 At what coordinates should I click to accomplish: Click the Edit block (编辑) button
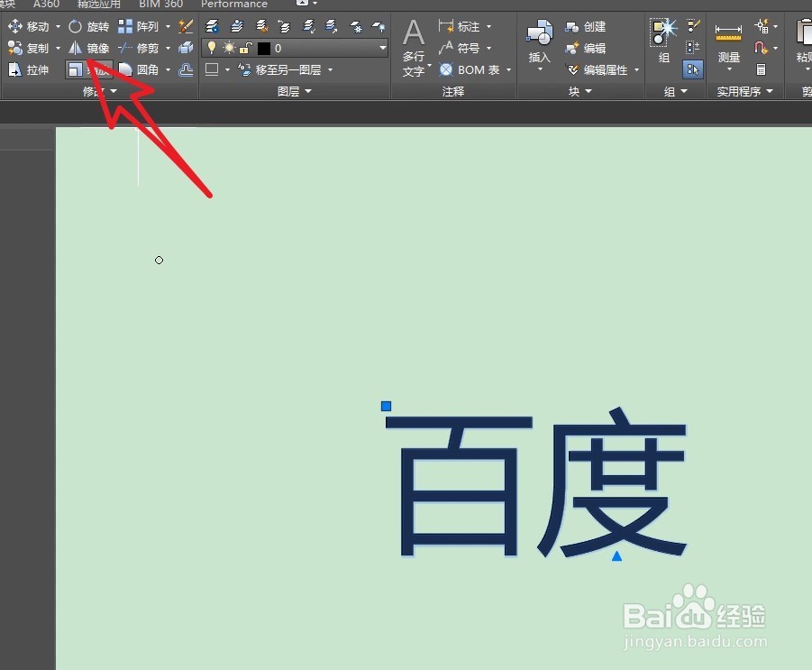pos(586,48)
